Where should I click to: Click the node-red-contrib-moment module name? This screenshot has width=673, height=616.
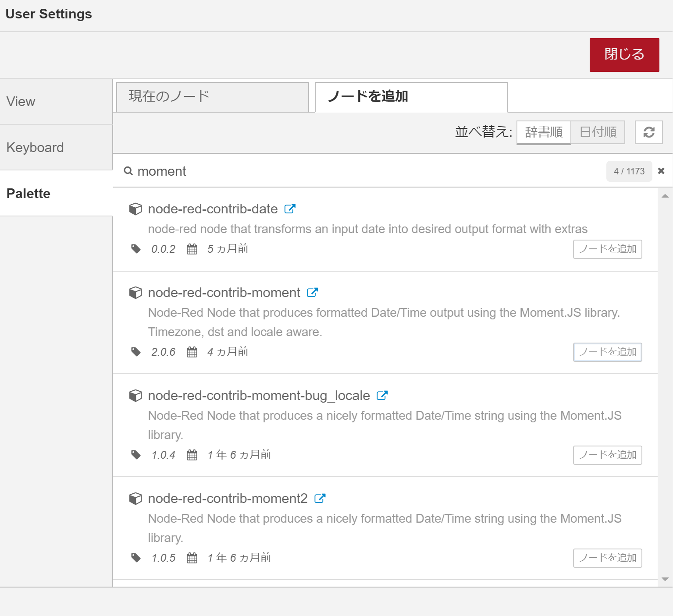click(x=224, y=293)
